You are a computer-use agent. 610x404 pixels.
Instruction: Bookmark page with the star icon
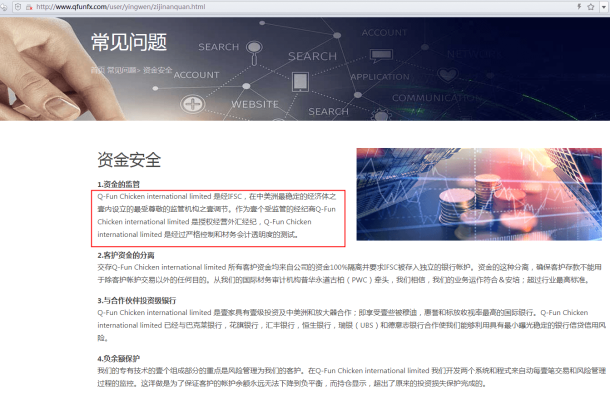(x=591, y=7)
